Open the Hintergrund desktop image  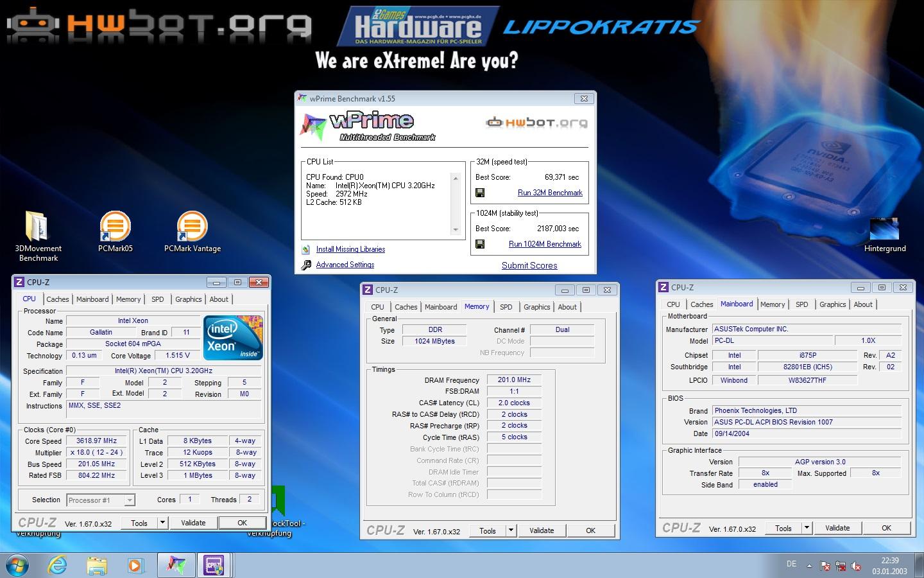(885, 236)
